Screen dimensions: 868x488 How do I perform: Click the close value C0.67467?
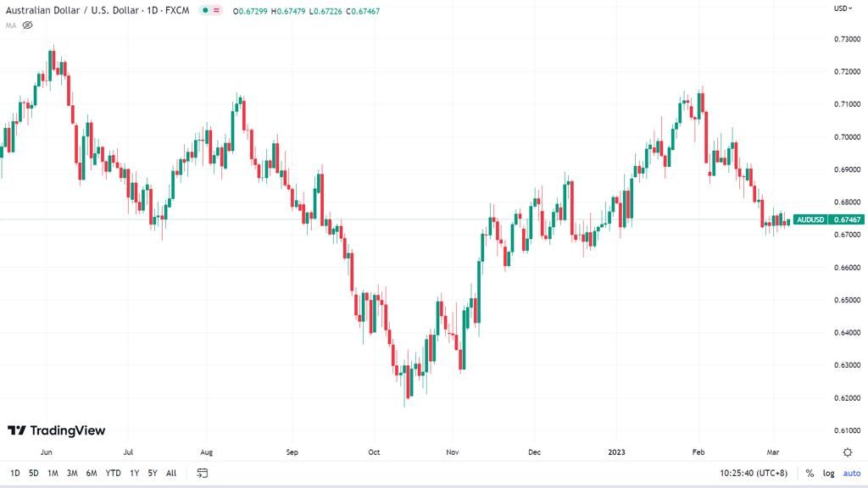363,11
